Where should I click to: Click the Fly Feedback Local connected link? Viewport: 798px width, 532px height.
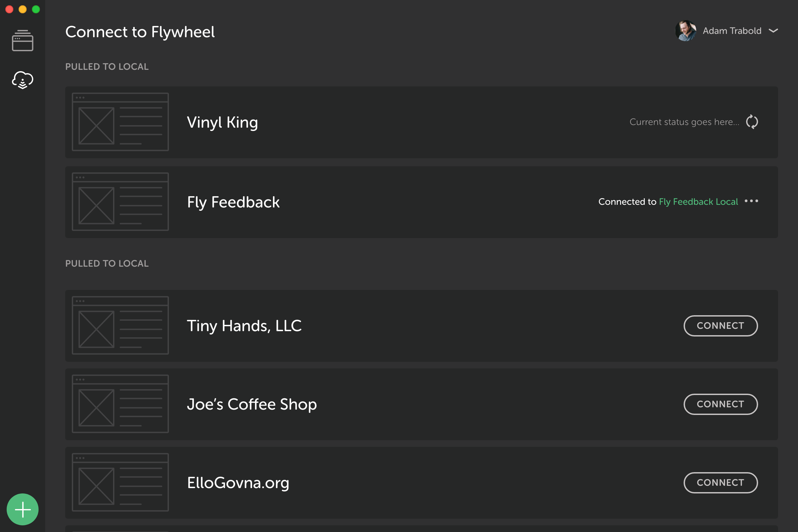coord(698,201)
